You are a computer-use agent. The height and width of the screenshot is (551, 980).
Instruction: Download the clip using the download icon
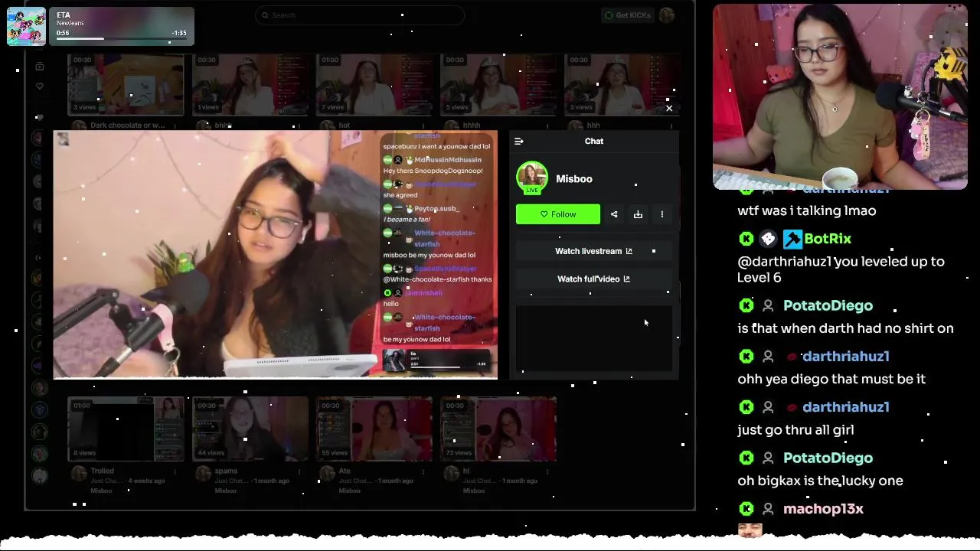pos(638,214)
